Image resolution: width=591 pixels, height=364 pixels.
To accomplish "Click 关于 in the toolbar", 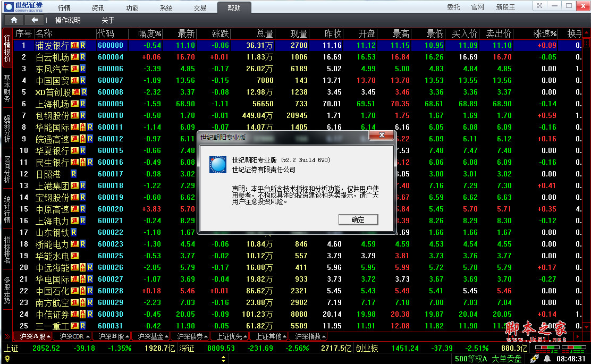I will tap(108, 20).
